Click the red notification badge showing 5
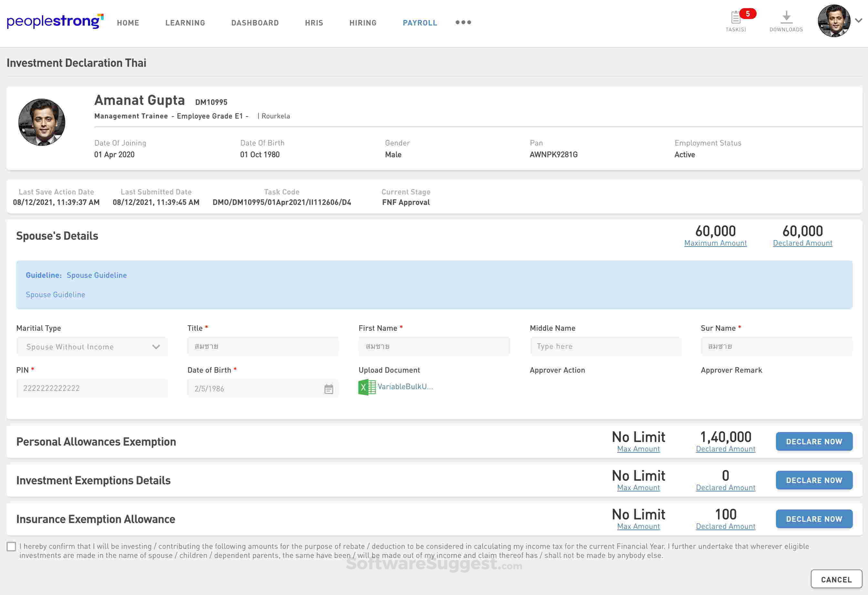Viewport: 868px width, 595px height. (748, 14)
